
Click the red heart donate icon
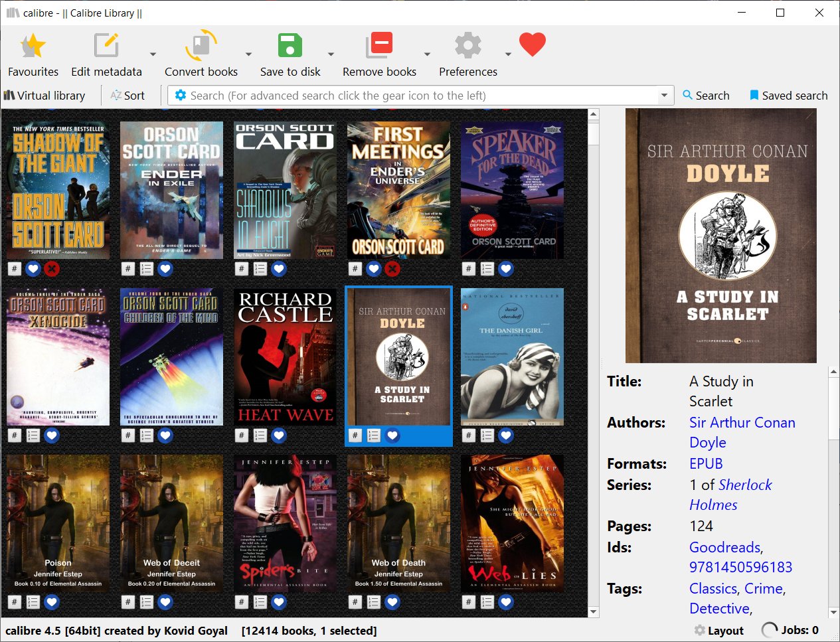pyautogui.click(x=532, y=45)
